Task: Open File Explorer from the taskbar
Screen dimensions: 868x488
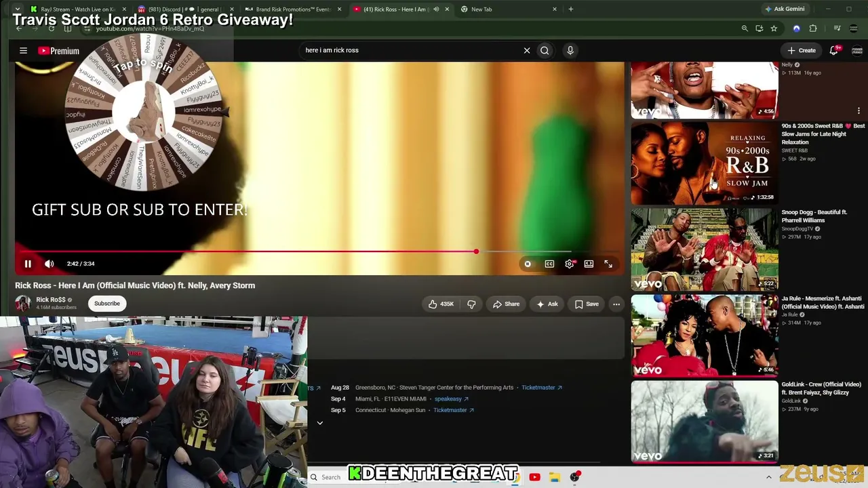Action: pyautogui.click(x=554, y=477)
